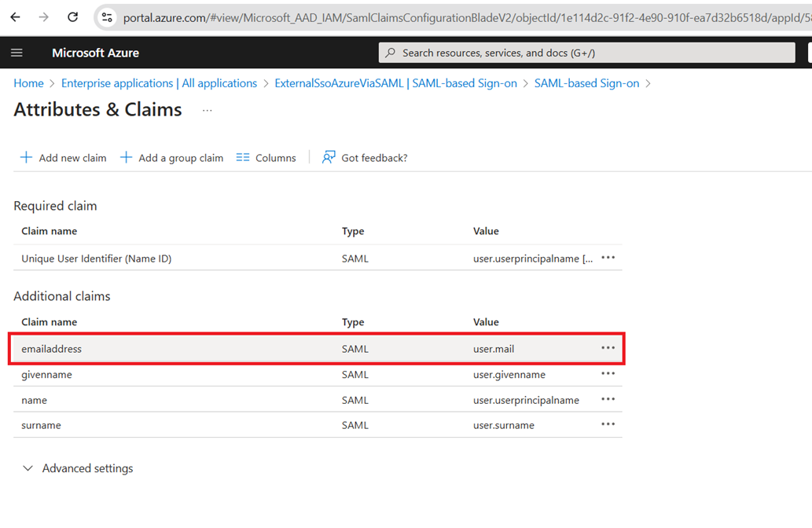Screen dimensions: 812x528
Task: Open ellipsis menu for emailaddress claim
Action: [608, 347]
